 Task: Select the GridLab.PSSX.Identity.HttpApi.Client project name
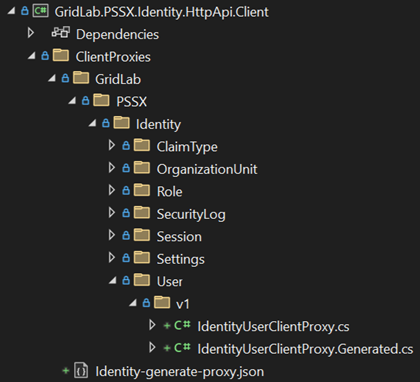click(161, 12)
